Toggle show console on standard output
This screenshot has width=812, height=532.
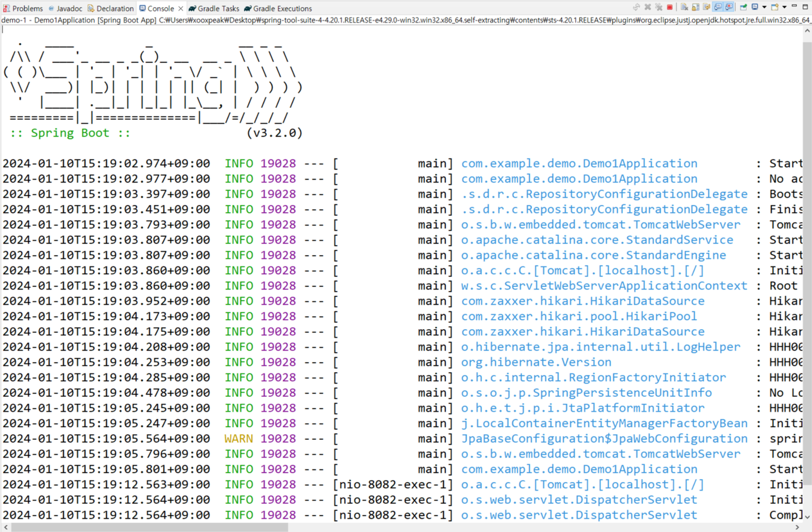718,7
